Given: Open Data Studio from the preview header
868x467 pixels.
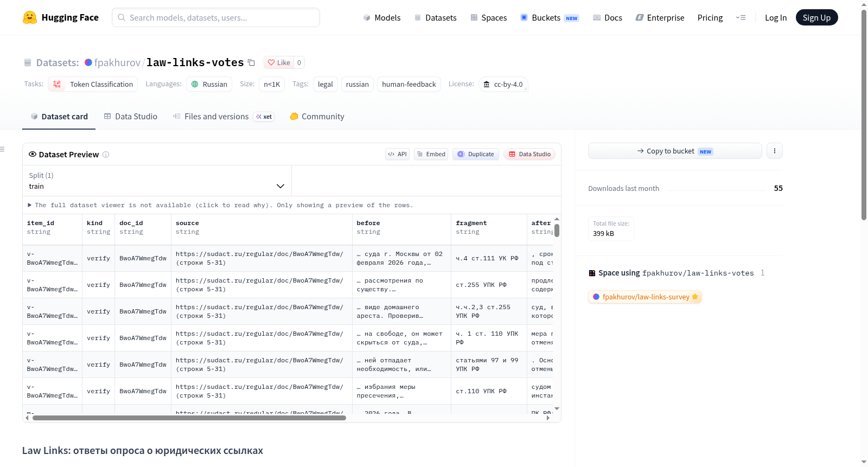Looking at the screenshot, I should [529, 154].
